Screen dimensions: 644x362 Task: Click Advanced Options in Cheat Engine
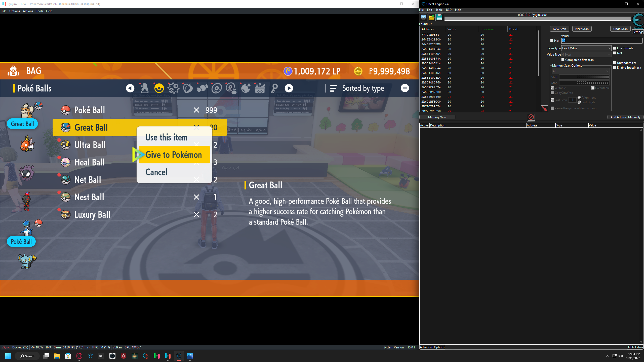432,347
